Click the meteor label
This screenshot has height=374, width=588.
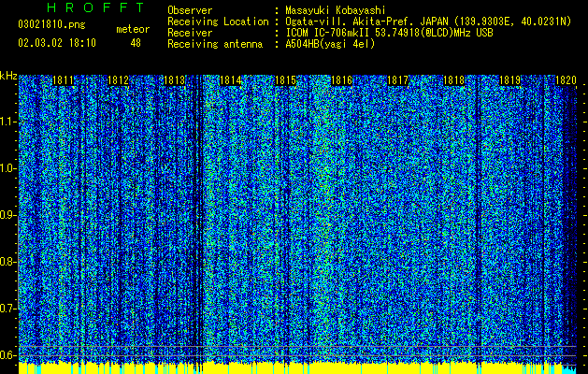(x=133, y=29)
